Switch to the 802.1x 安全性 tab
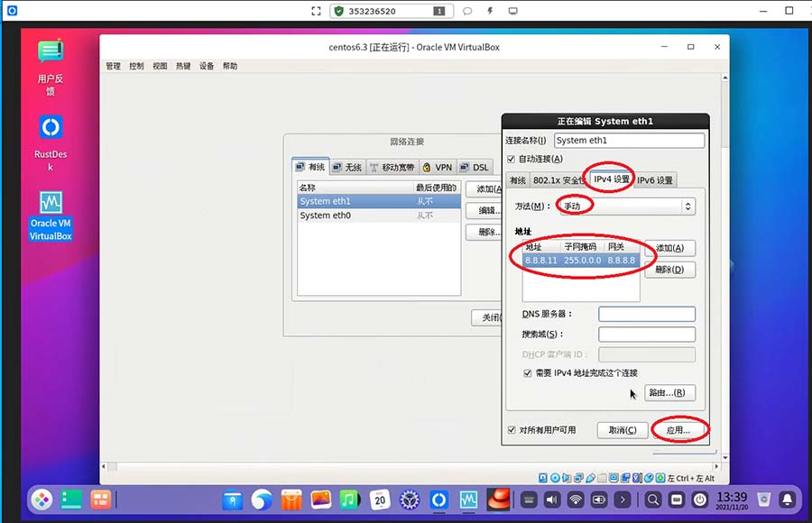Screen dimensions: 812x523 [x=559, y=180]
